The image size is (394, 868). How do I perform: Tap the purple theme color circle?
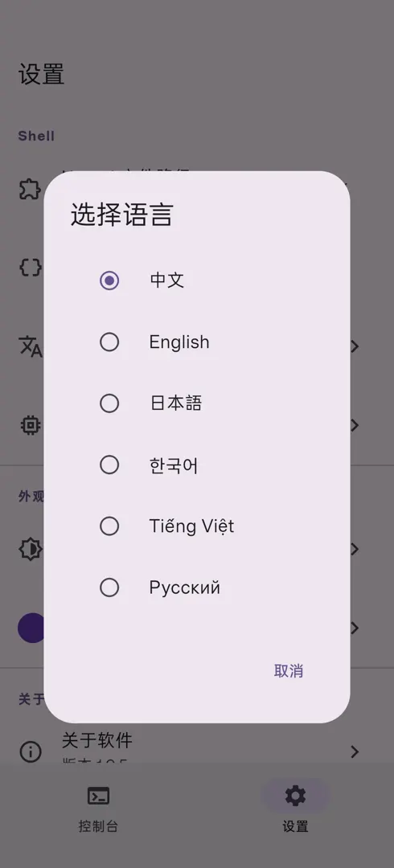click(32, 628)
